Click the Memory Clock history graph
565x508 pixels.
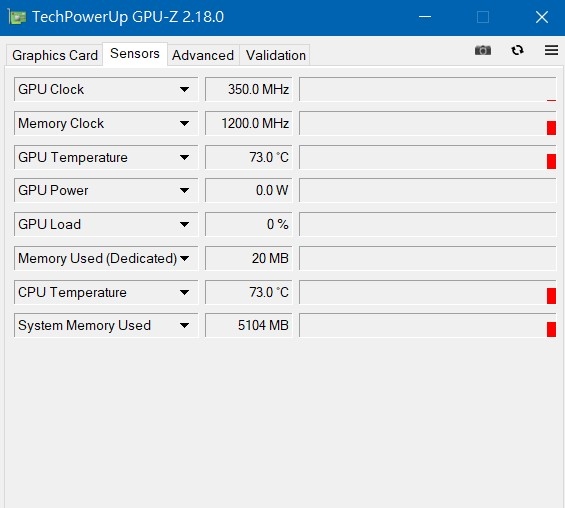point(428,123)
